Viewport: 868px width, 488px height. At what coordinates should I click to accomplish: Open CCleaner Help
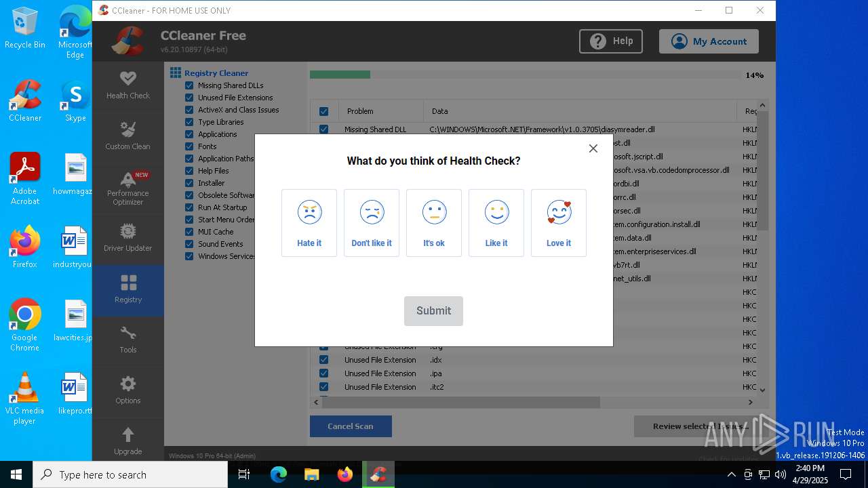[x=611, y=41]
